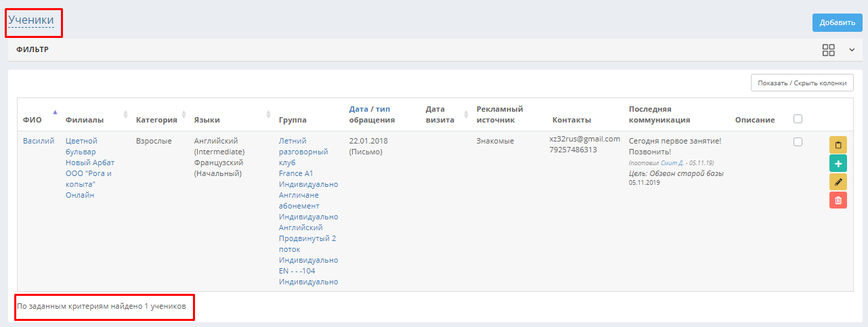Screen dimensions: 868x327
Task: Click the Знакомые advertising source cell
Action: pos(495,141)
